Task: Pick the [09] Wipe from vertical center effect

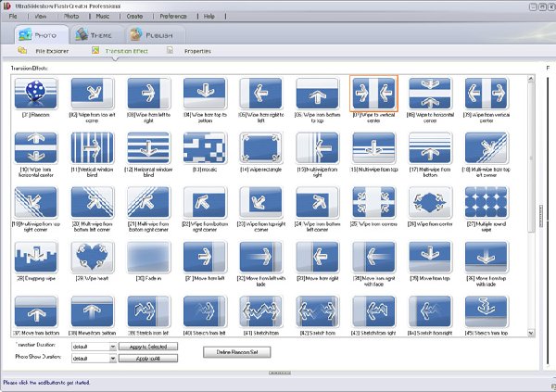Action: [486, 94]
